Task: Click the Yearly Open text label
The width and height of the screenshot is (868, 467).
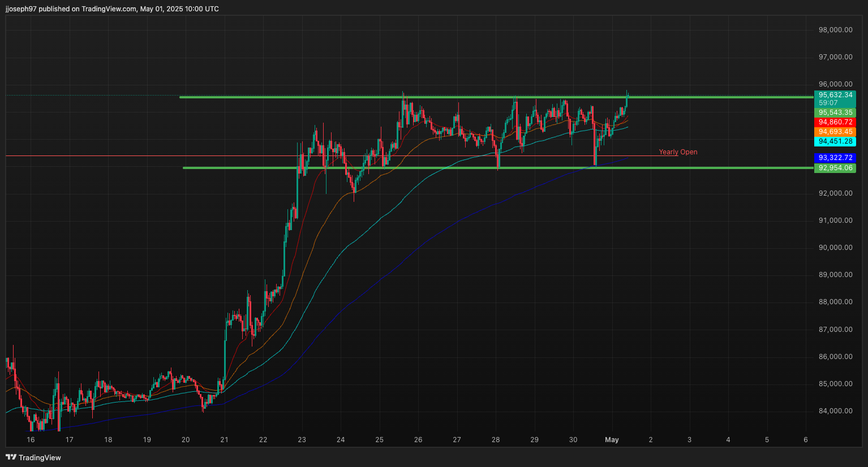Action: coord(678,152)
